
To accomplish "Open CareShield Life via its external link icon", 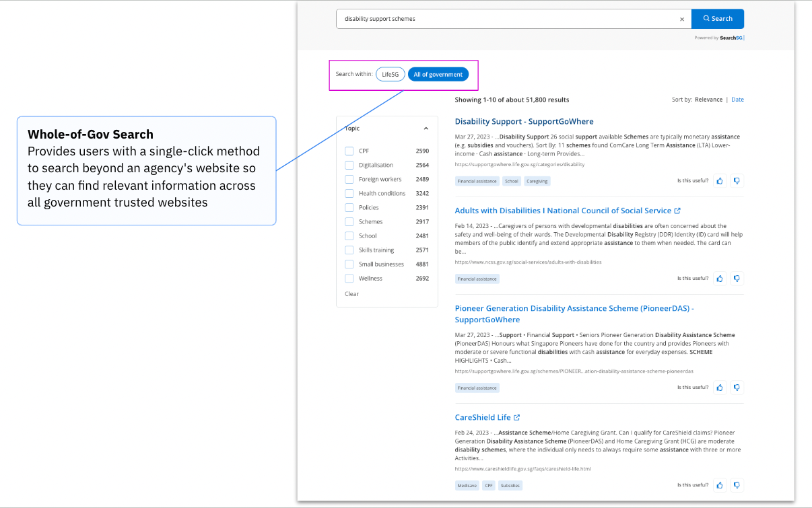I will click(517, 416).
